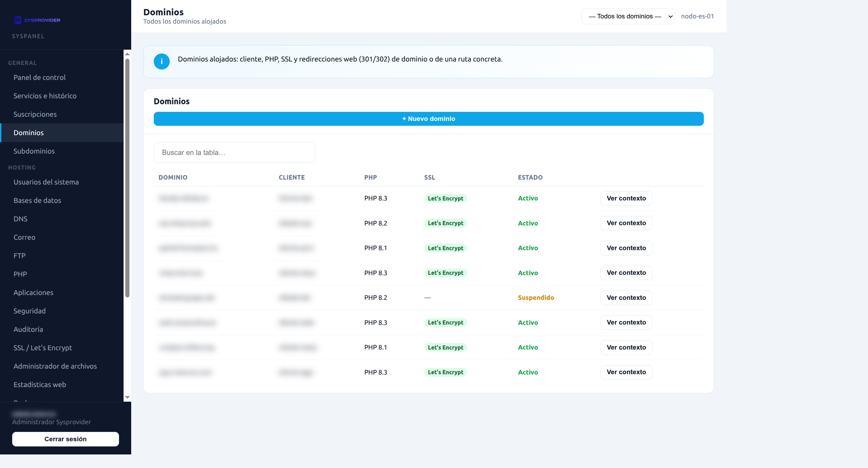Click Let's Encrypt badge in first row
The height and width of the screenshot is (468, 868).
click(445, 198)
